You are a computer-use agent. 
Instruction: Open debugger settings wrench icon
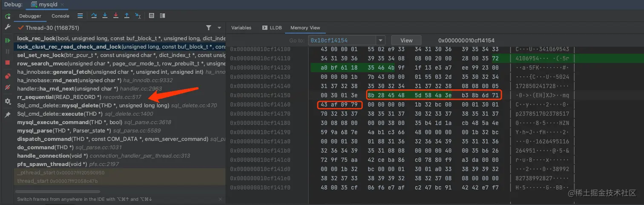tap(8, 27)
